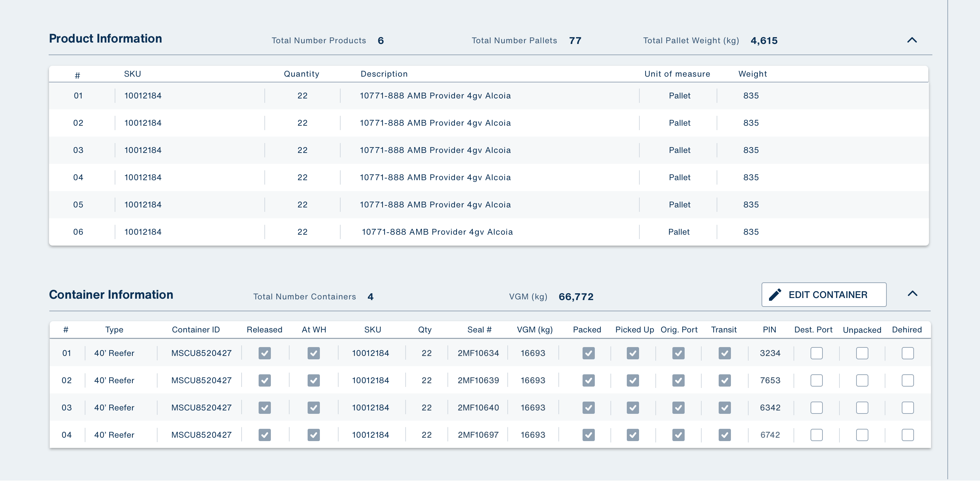Viewport: 980px width, 484px height.
Task: Select seal number 2MF10697
Action: click(x=478, y=435)
